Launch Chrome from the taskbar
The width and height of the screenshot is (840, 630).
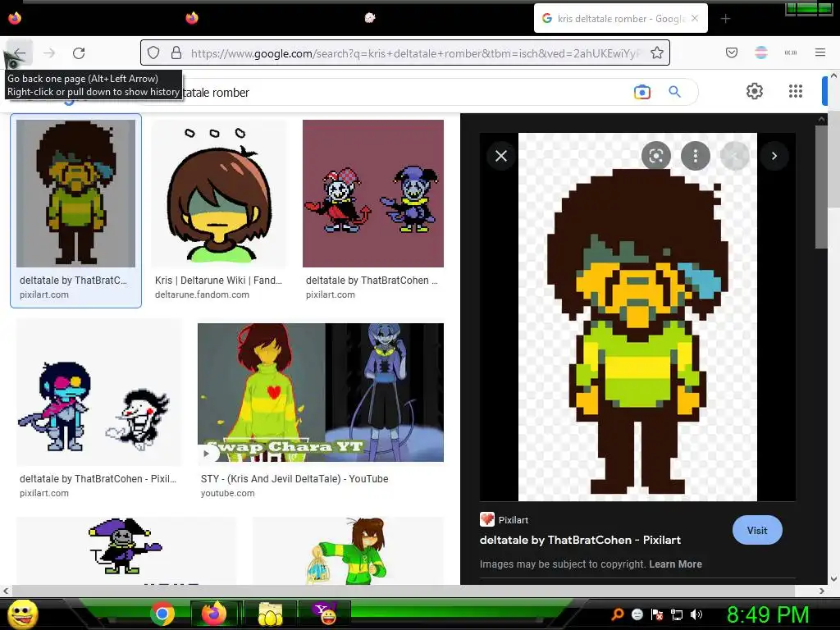coord(162,614)
